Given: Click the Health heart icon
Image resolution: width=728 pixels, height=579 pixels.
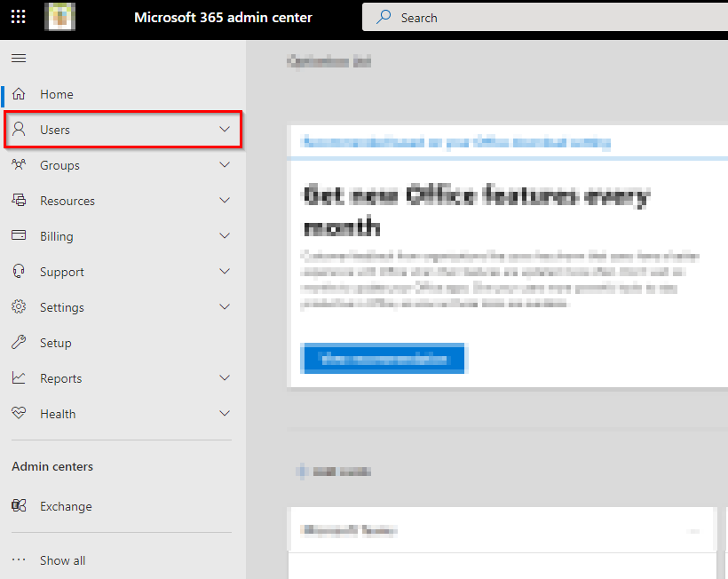Looking at the screenshot, I should [19, 413].
